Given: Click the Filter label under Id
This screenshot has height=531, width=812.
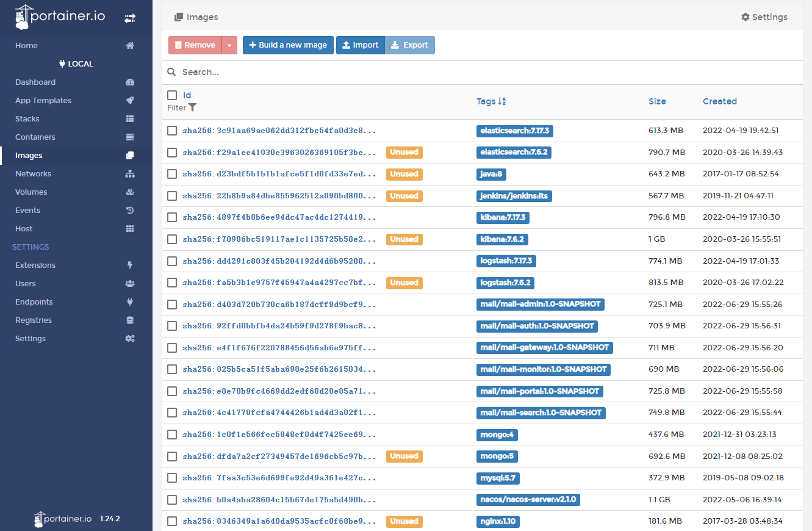Looking at the screenshot, I should tap(176, 107).
